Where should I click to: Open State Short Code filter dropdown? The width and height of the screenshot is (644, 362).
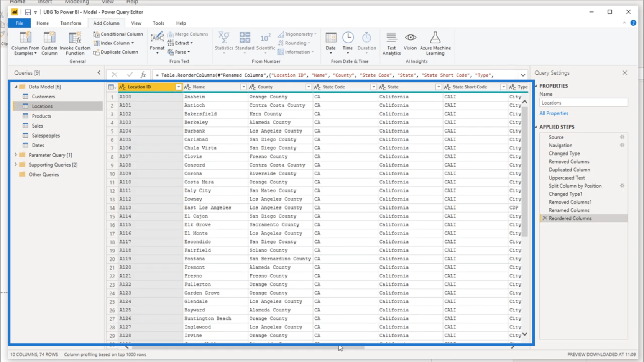tap(503, 87)
